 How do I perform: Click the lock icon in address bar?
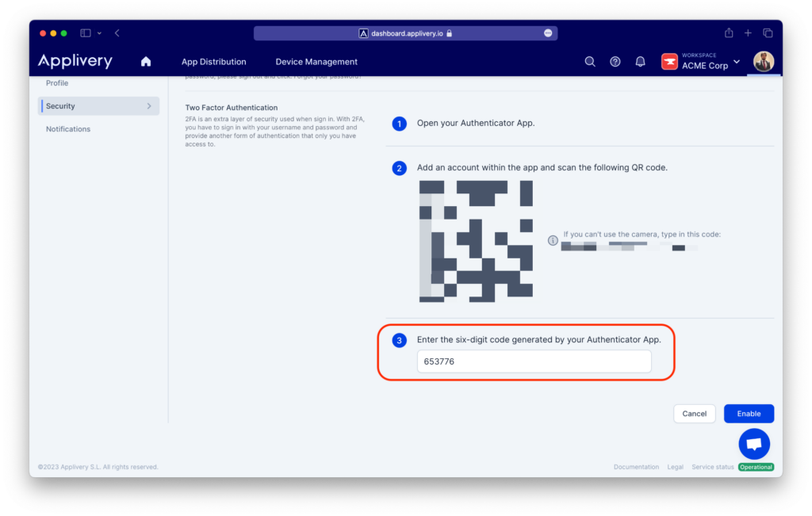point(450,33)
